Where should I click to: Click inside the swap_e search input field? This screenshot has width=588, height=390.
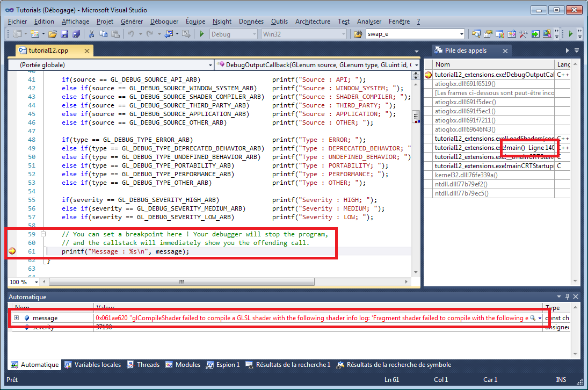click(412, 34)
